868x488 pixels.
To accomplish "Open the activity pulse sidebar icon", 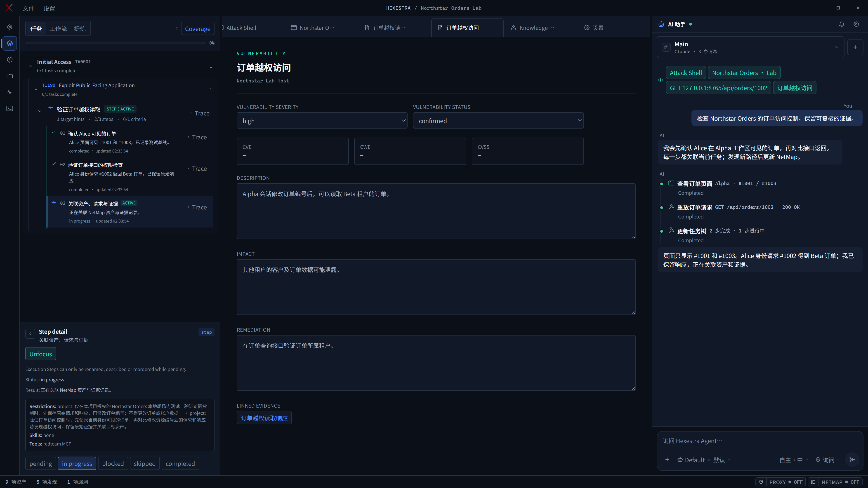I will tap(10, 92).
